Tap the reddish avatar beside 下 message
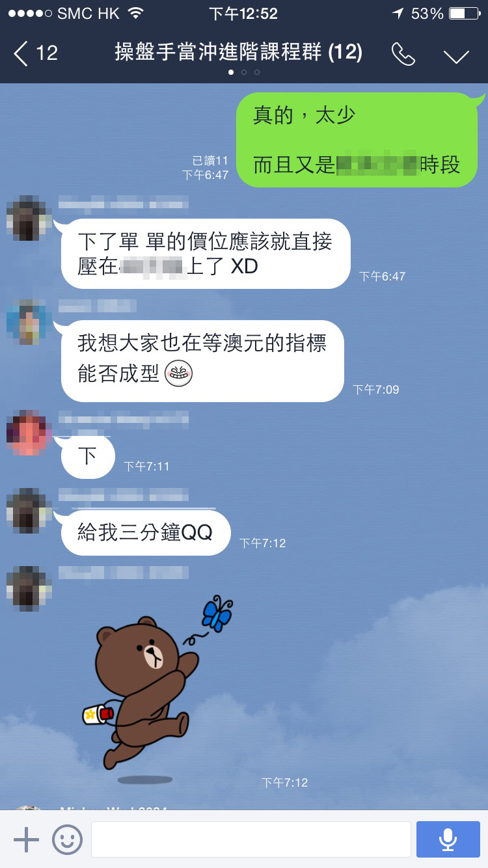 (x=29, y=432)
